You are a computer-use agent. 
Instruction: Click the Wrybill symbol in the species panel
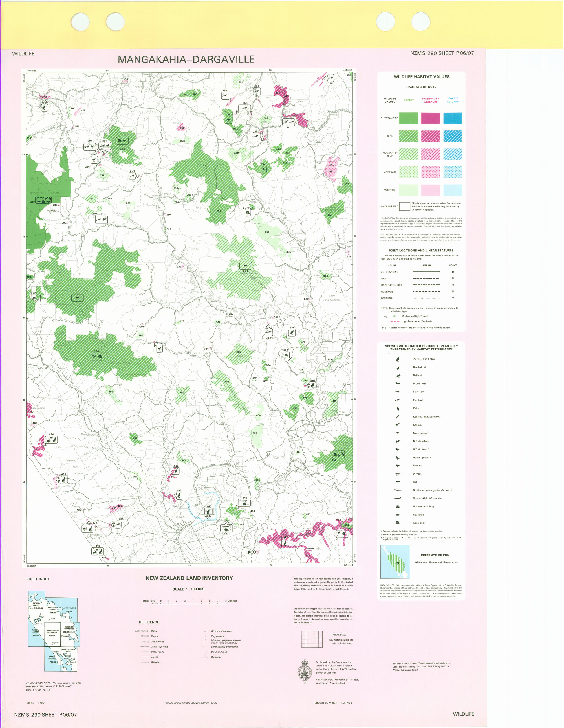[398, 474]
